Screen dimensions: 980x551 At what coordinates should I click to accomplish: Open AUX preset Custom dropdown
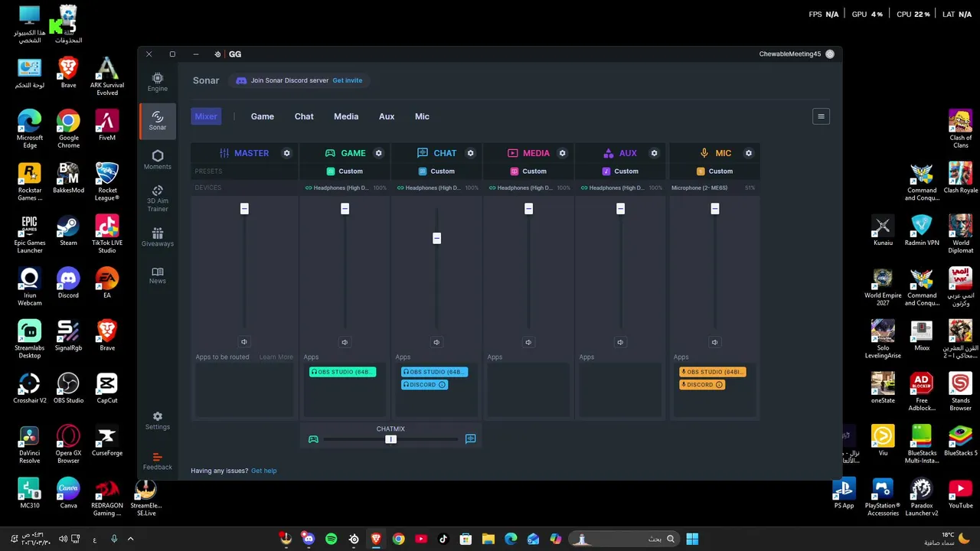click(x=620, y=171)
